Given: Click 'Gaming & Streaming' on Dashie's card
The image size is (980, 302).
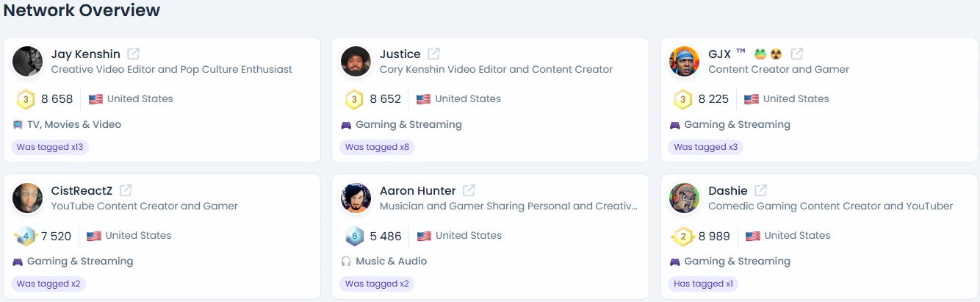Looking at the screenshot, I should (x=737, y=262).
